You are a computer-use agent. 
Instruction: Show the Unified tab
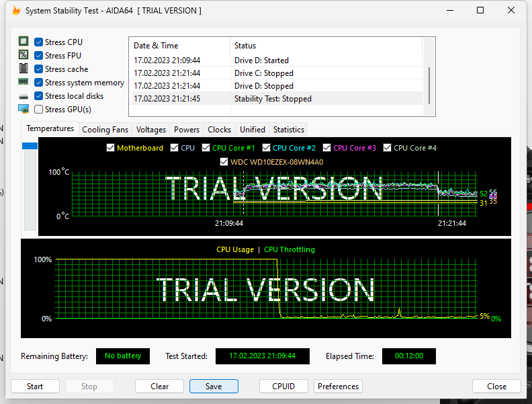[x=253, y=130]
